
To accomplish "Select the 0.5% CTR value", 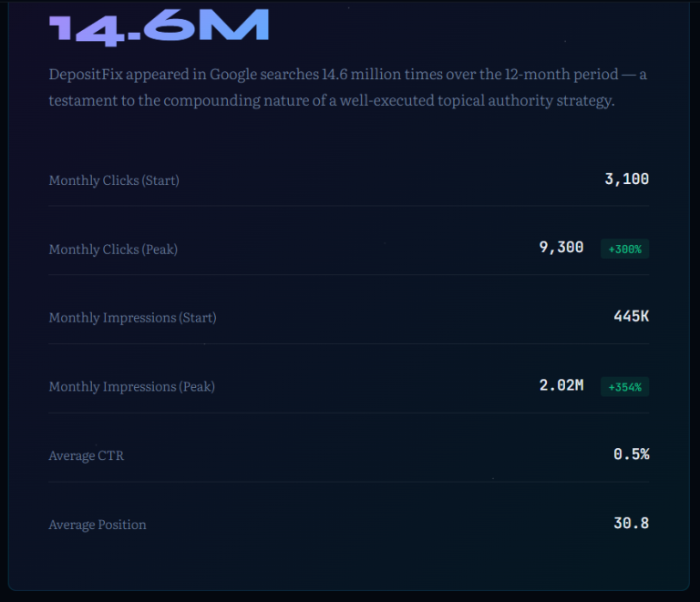I will point(631,454).
